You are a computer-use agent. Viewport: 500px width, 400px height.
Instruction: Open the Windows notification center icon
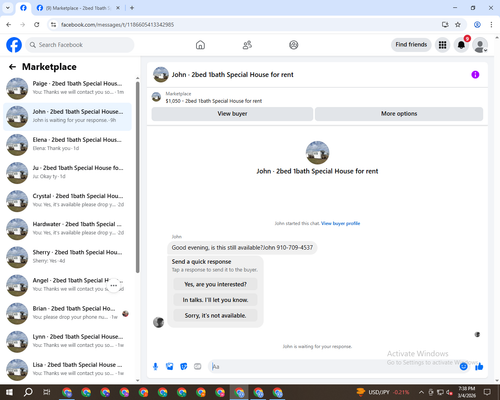(x=487, y=392)
